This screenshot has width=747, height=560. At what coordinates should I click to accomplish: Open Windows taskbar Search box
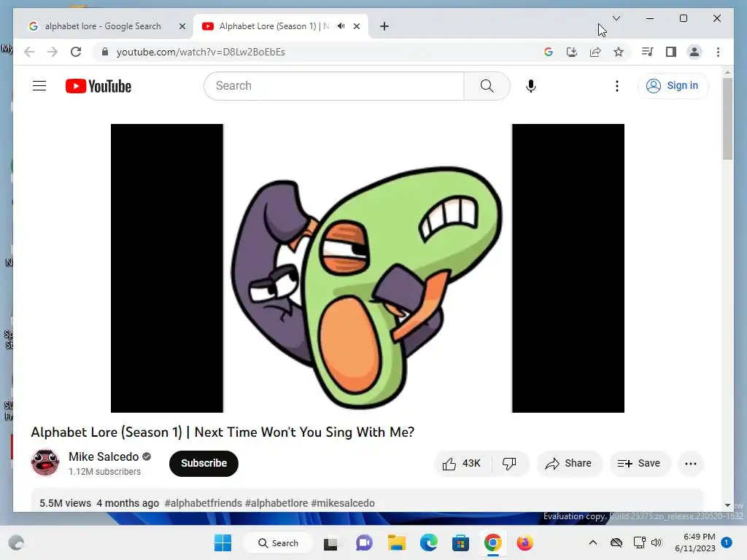point(278,542)
